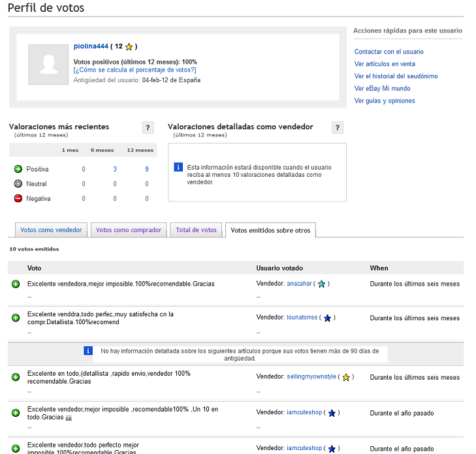
Task: Click the green Positiva rating icon
Action: point(18,169)
